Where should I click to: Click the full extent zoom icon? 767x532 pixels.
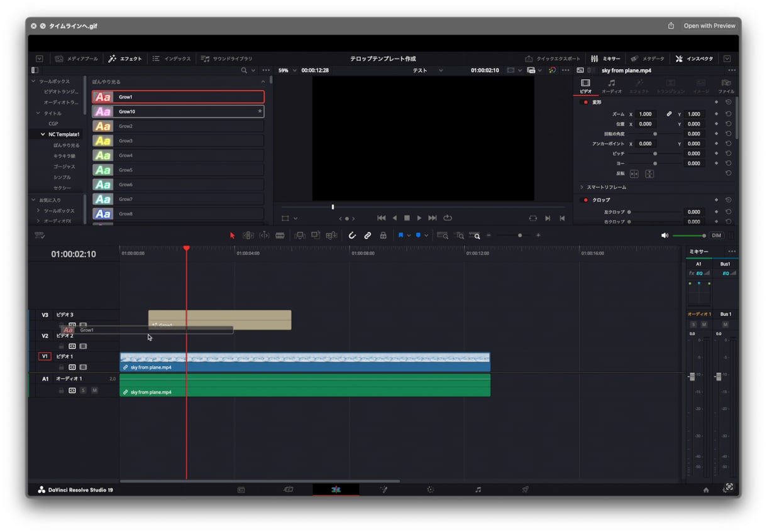click(x=443, y=236)
